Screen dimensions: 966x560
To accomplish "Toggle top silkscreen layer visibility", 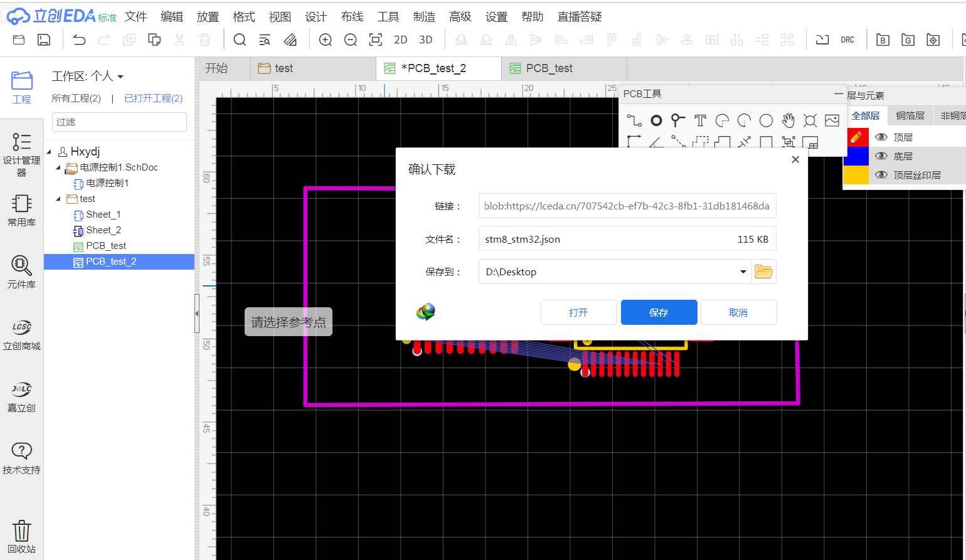I will click(x=881, y=175).
